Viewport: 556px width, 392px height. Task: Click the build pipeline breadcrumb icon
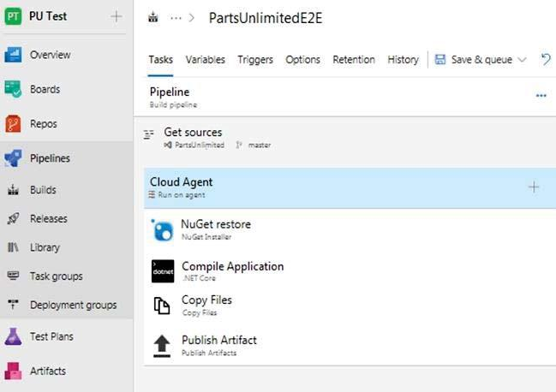152,17
